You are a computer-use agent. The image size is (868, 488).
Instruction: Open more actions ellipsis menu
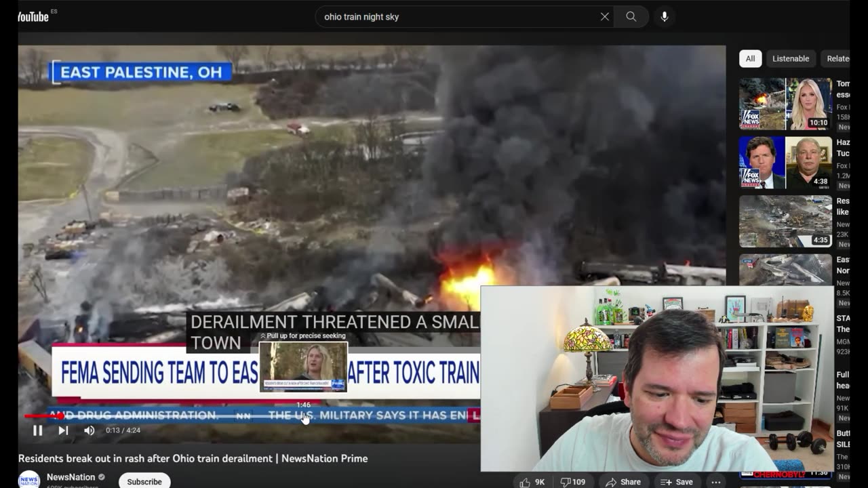click(x=716, y=482)
